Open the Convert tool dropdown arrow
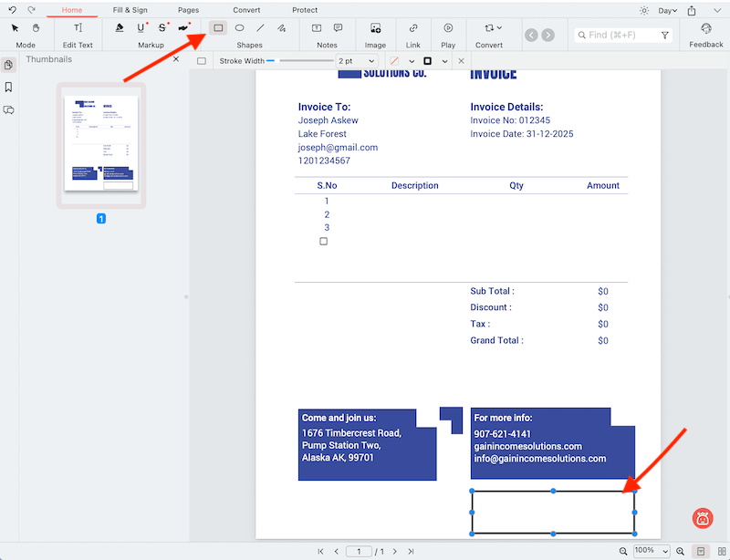 click(x=499, y=27)
